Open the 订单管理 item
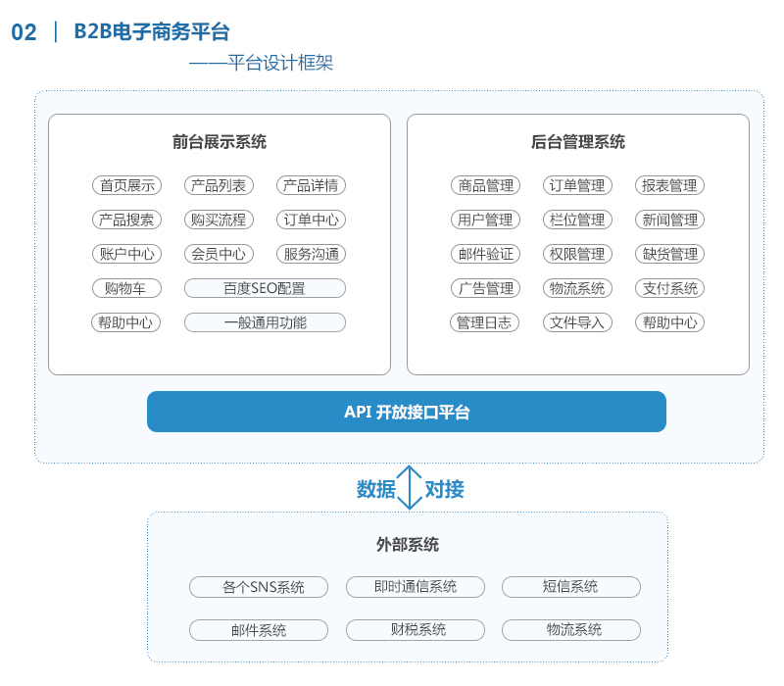Viewport: 784px width, 686px height. click(577, 185)
